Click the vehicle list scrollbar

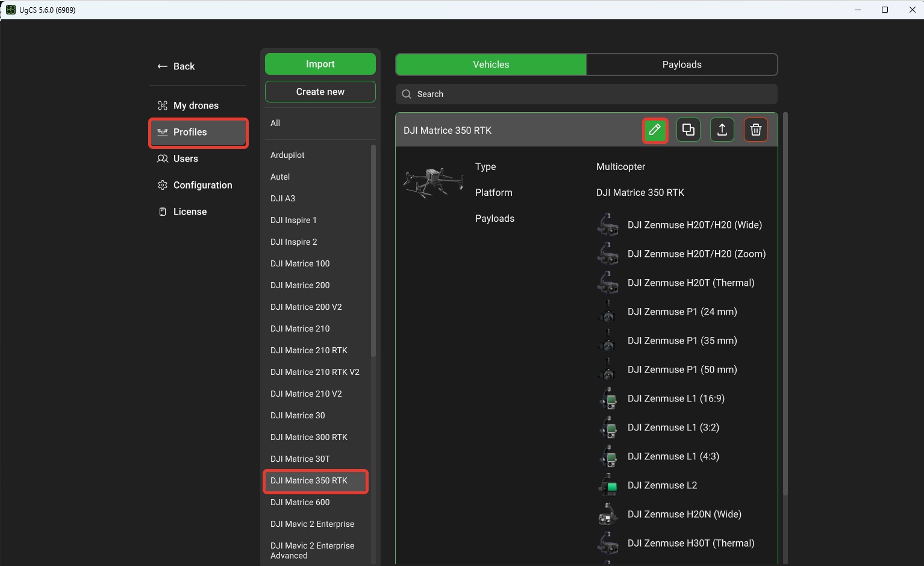(x=373, y=250)
